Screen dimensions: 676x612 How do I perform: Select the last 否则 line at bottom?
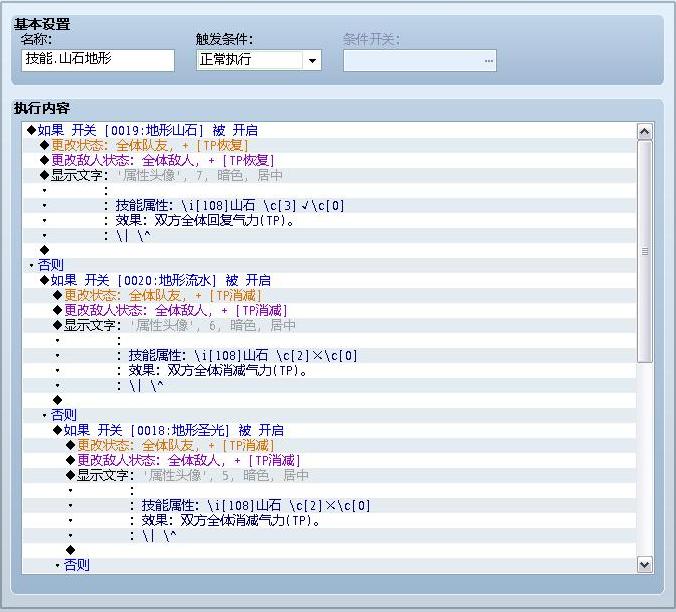pyautogui.click(x=329, y=565)
